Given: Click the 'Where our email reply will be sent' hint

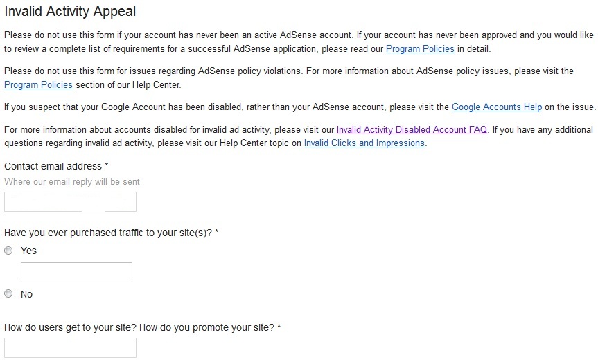Looking at the screenshot, I should (x=72, y=181).
